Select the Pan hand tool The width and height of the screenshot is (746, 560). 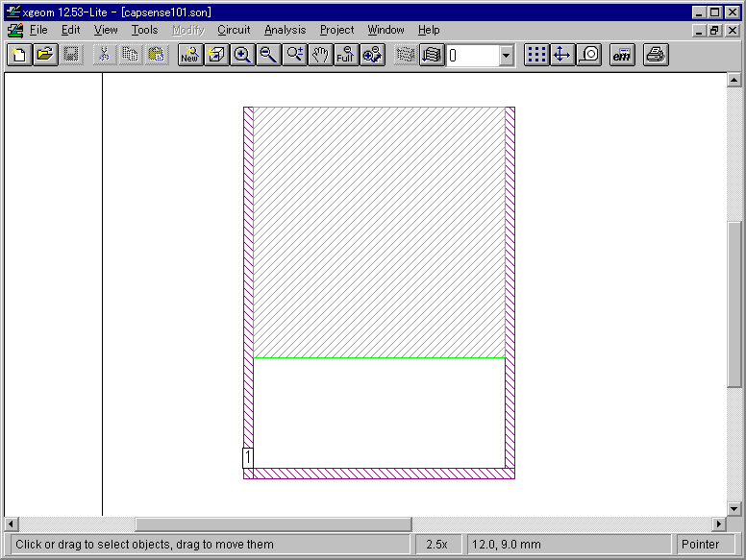320,55
